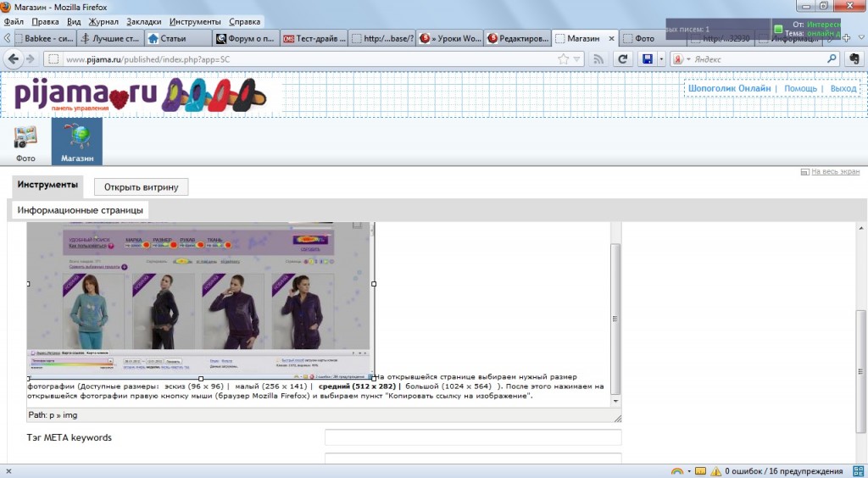Switch to the Лучшие ст... browser tab
The height and width of the screenshot is (478, 868).
[110, 38]
